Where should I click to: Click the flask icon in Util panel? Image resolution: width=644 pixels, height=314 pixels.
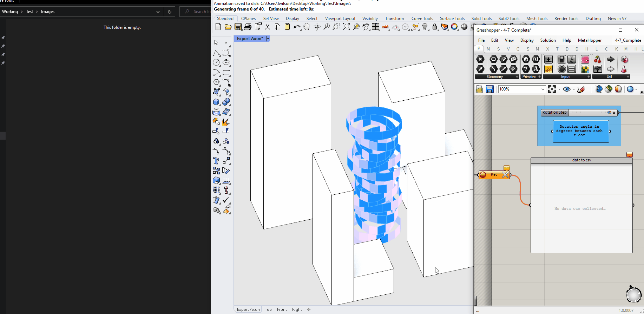[x=624, y=69]
